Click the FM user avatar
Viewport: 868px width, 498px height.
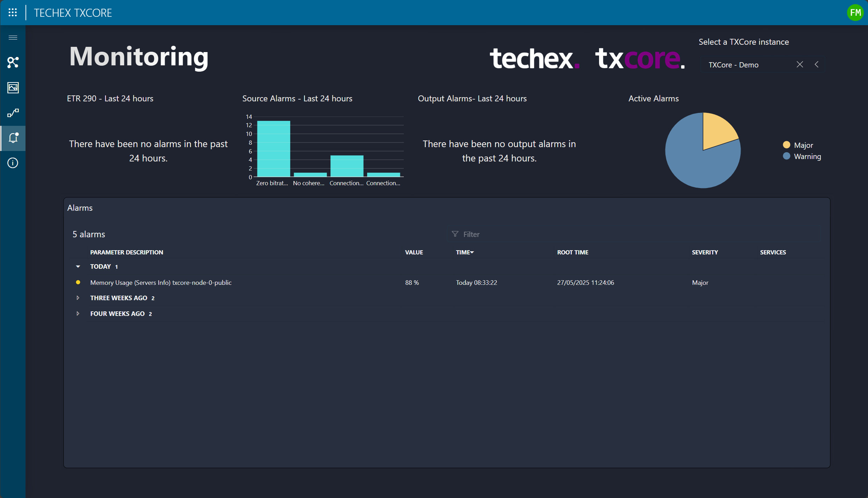pyautogui.click(x=855, y=13)
